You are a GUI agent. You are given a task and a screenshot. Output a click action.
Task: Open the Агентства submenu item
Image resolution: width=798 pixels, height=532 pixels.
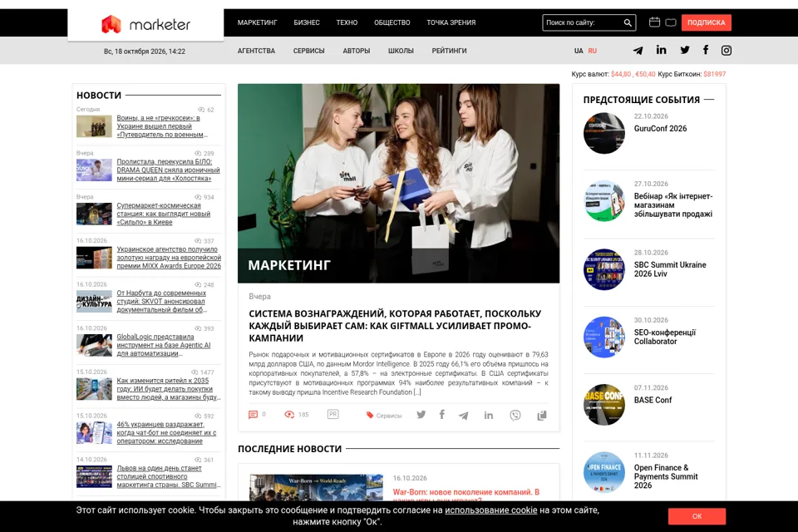click(x=256, y=51)
